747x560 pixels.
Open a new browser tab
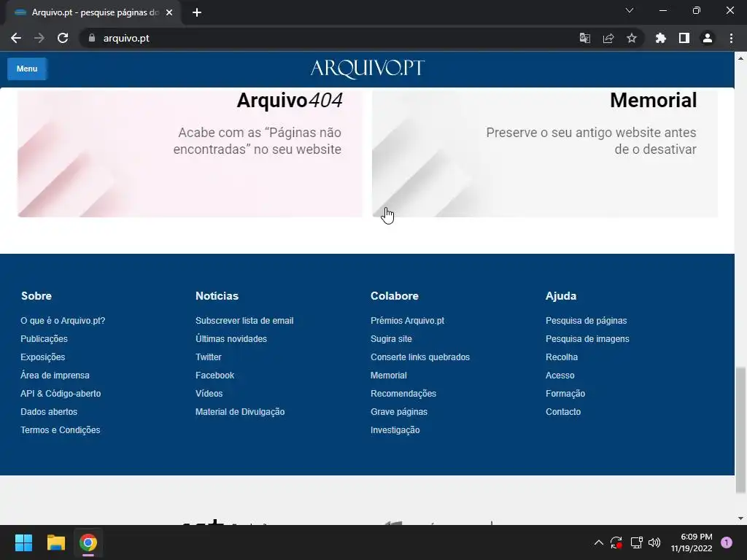coord(197,12)
